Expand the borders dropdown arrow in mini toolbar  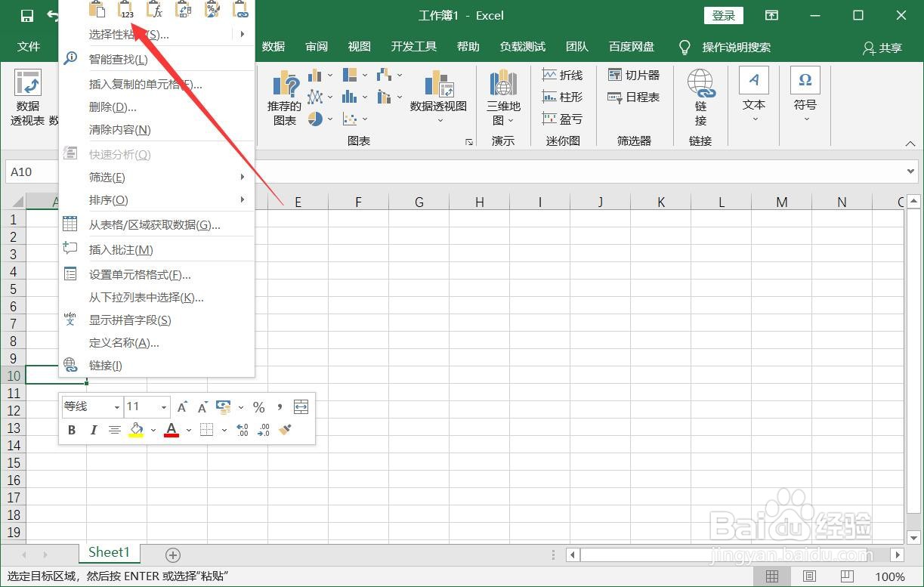tap(224, 430)
